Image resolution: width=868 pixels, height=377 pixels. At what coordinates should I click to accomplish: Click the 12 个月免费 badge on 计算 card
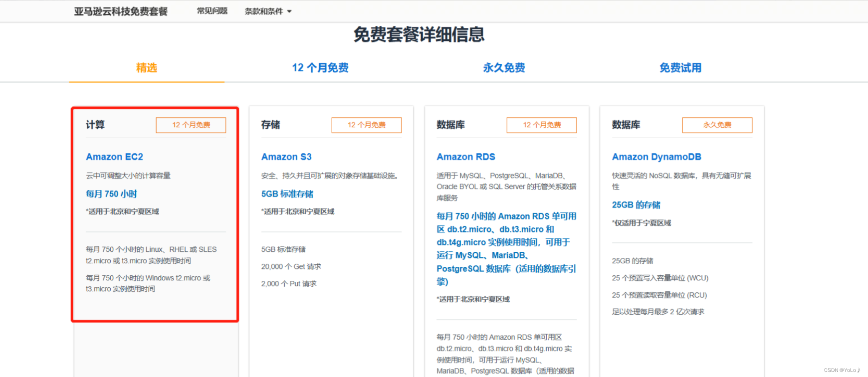(x=191, y=125)
